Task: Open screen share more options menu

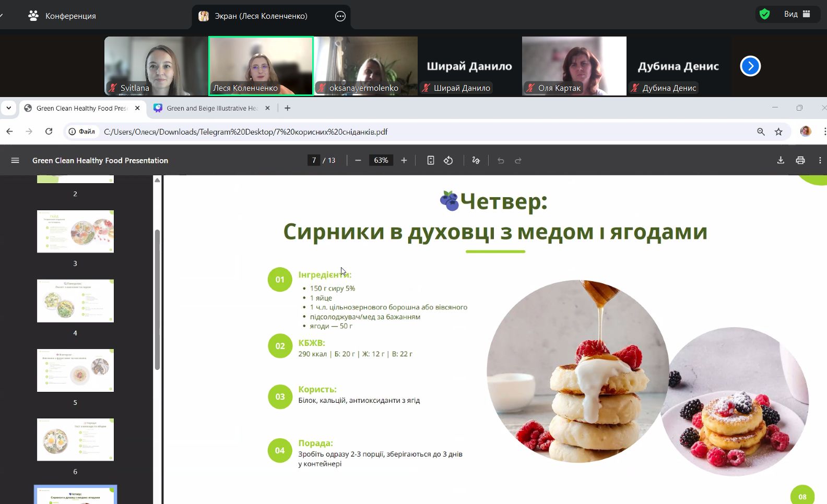Action: [340, 16]
